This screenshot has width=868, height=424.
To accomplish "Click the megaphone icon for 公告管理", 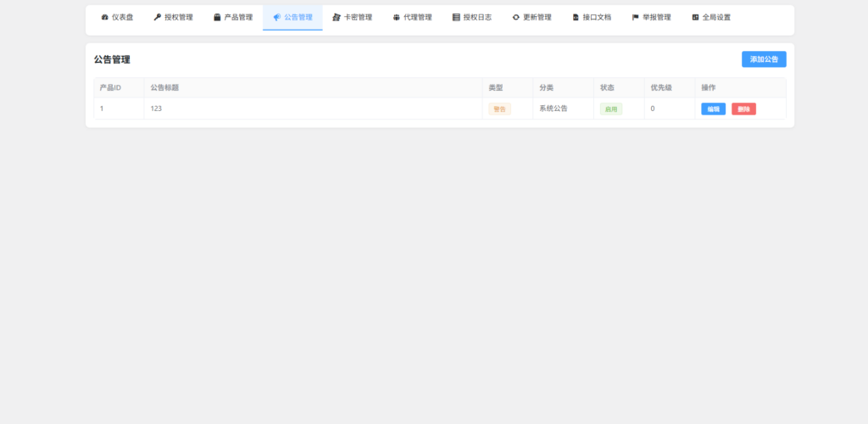I will (277, 17).
